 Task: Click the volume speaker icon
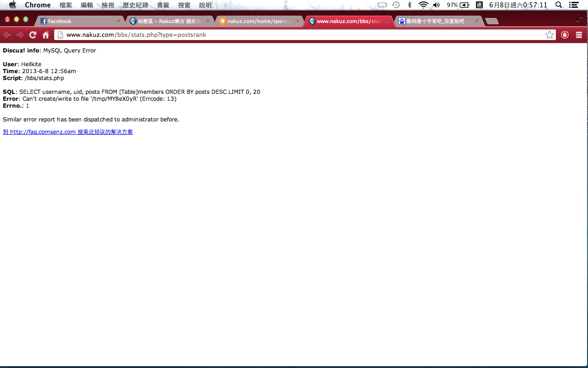point(436,5)
